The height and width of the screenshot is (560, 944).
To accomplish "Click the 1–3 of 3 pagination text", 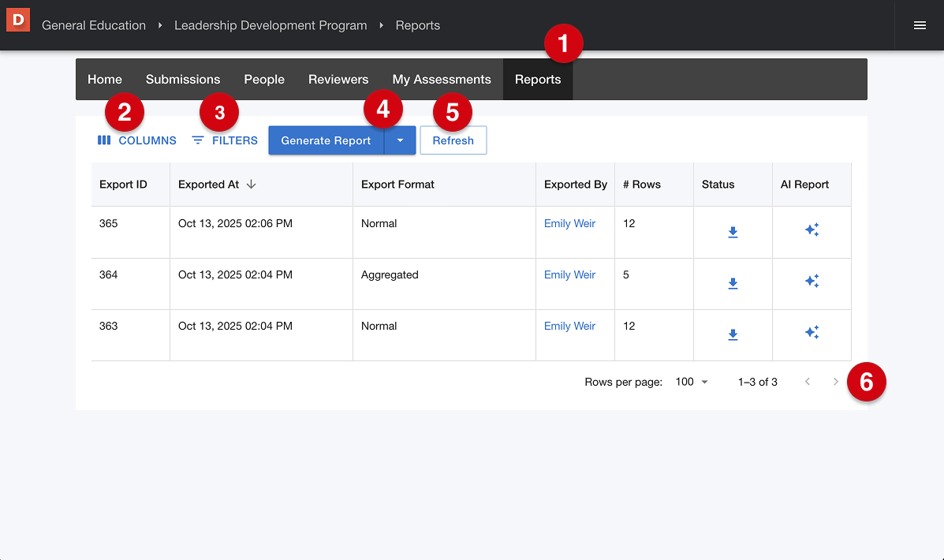I will tap(757, 382).
